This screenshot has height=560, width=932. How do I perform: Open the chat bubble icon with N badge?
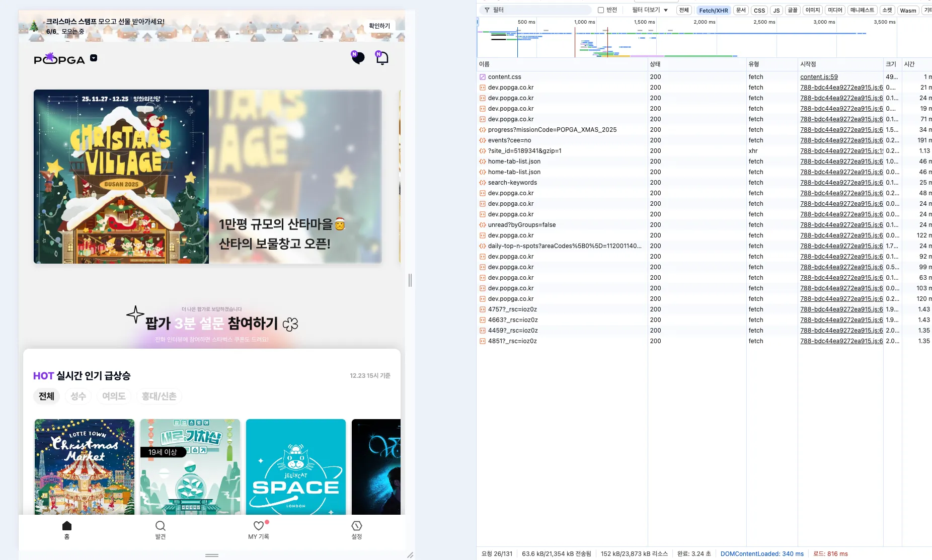(x=358, y=57)
